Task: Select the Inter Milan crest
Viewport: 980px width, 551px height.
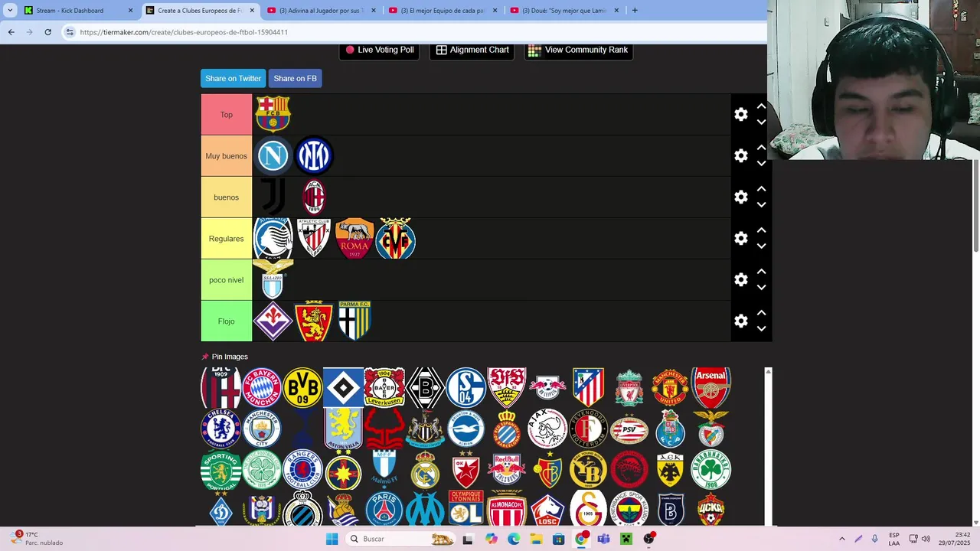Action: point(314,155)
